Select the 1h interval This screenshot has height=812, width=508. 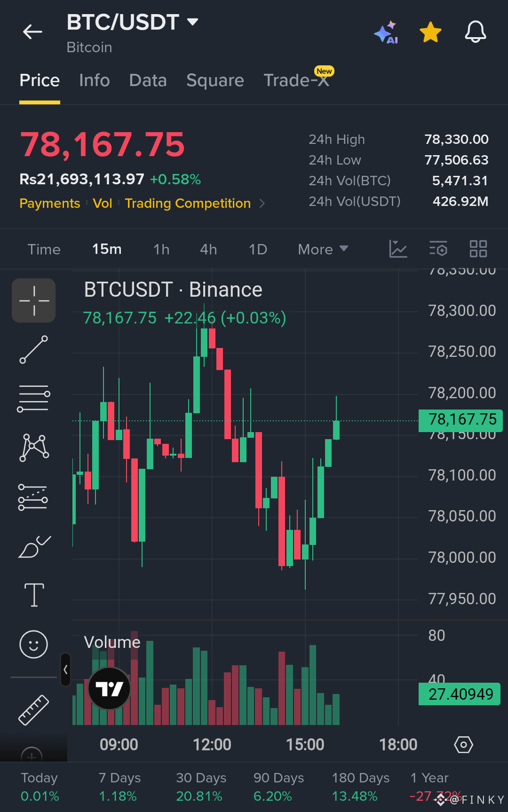coord(161,249)
